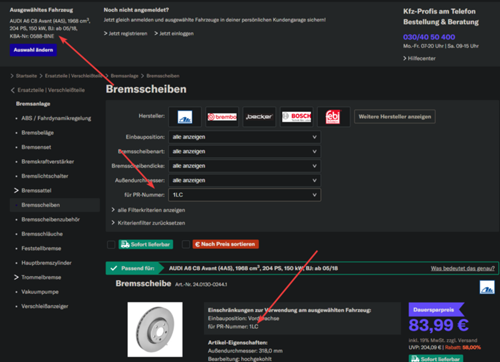Open Hauptbremszylinder category
The height and width of the screenshot is (362, 500).
46,263
